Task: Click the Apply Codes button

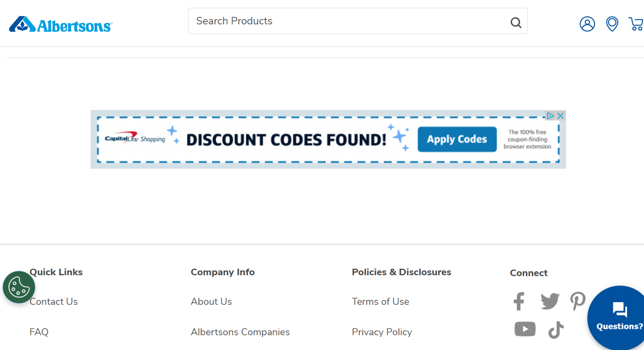Action: point(457,140)
